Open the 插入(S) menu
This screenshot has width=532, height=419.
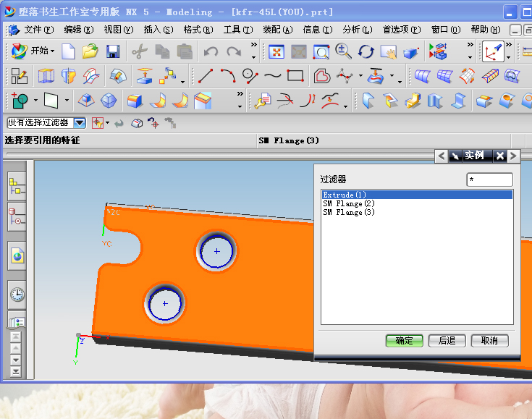[x=158, y=30]
